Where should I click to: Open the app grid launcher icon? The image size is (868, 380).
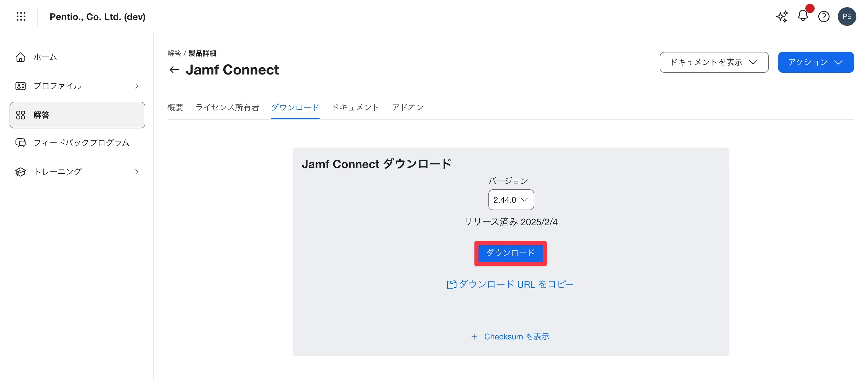click(21, 17)
